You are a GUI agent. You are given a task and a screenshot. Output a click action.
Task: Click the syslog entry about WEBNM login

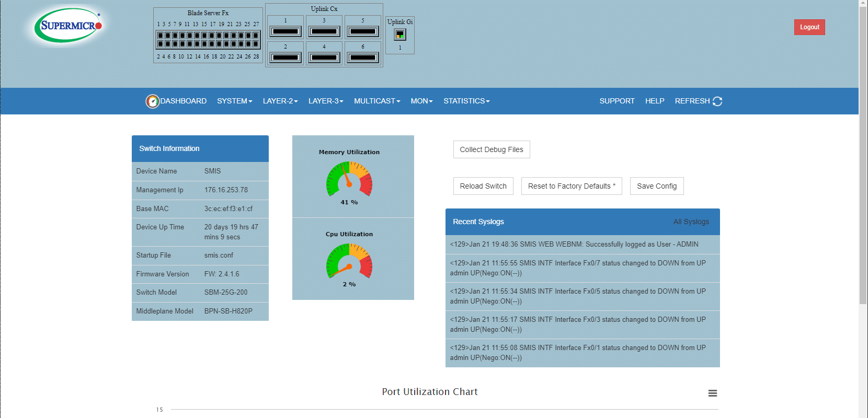click(583, 245)
